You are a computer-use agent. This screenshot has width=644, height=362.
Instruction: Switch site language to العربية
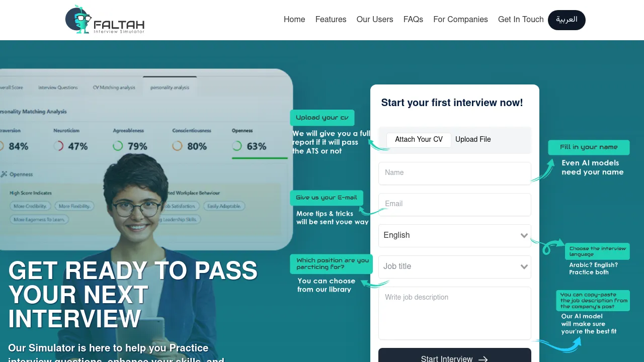(567, 20)
